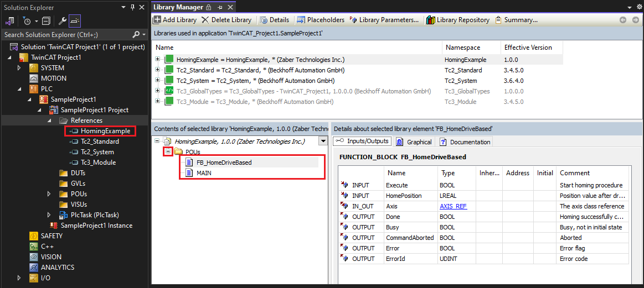Toggle the Preview Selected Items button

75,20
